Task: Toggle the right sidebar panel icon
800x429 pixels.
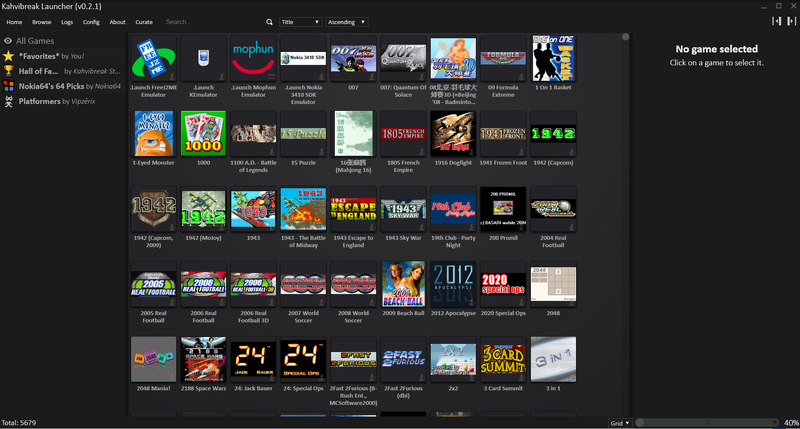Action: [791, 21]
